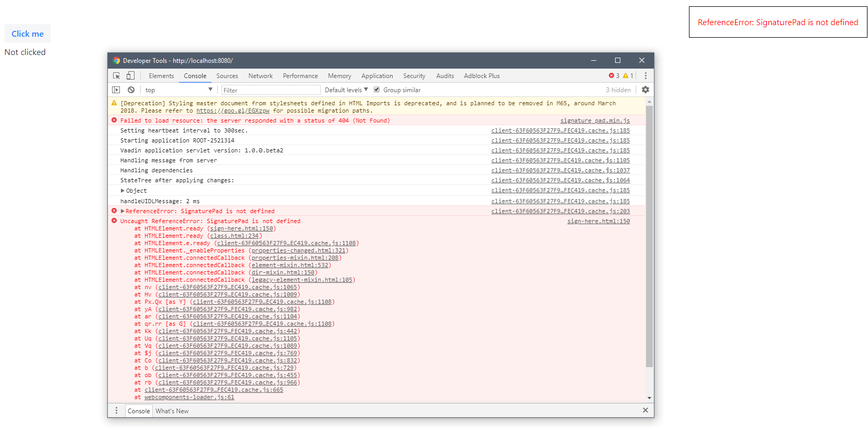Open console settings gear icon
This screenshot has height=430, width=868.
(645, 90)
